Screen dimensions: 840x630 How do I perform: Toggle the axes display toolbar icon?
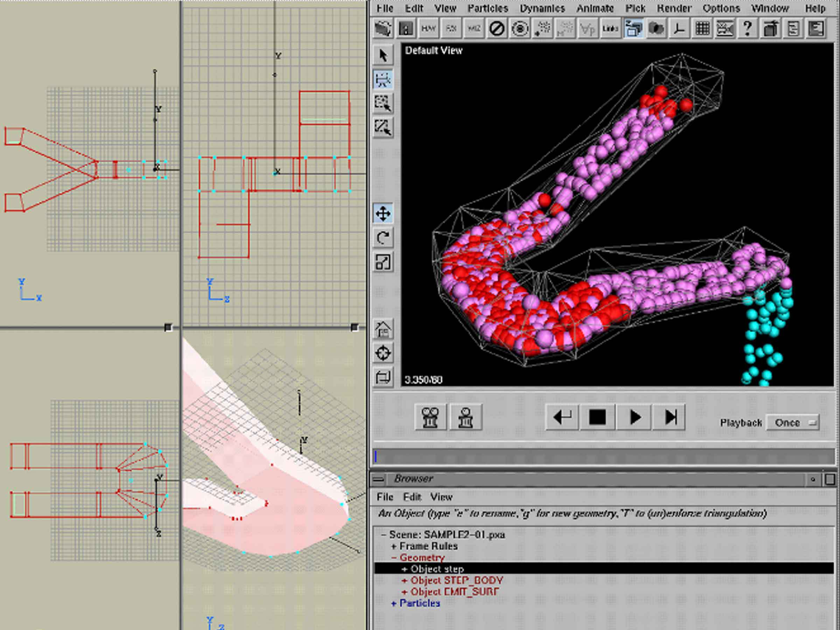(x=679, y=29)
